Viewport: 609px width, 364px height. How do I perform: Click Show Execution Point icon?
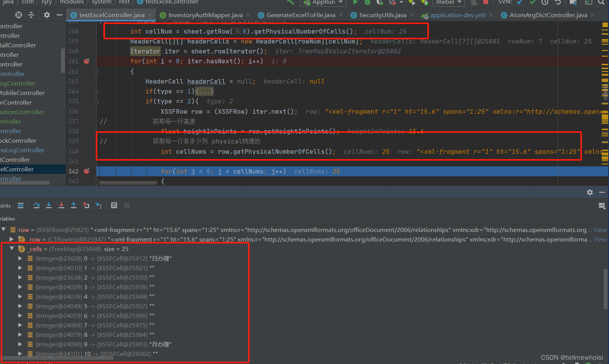coord(21,206)
